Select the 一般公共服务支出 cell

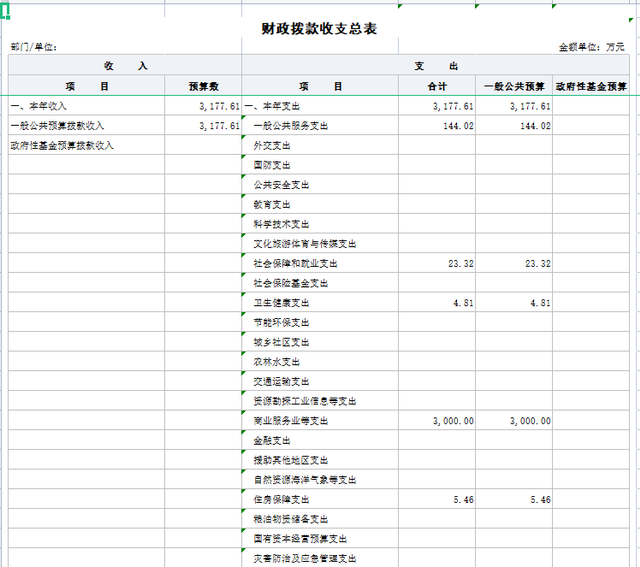[x=290, y=126]
